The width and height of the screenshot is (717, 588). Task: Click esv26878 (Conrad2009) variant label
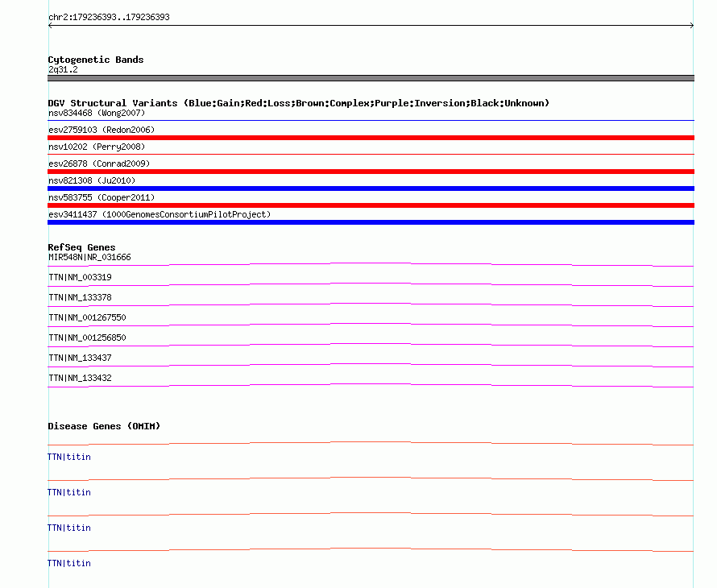click(99, 164)
